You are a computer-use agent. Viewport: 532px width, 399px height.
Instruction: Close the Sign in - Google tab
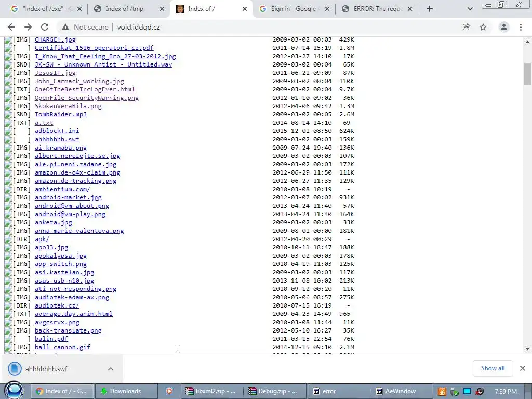tap(327, 9)
